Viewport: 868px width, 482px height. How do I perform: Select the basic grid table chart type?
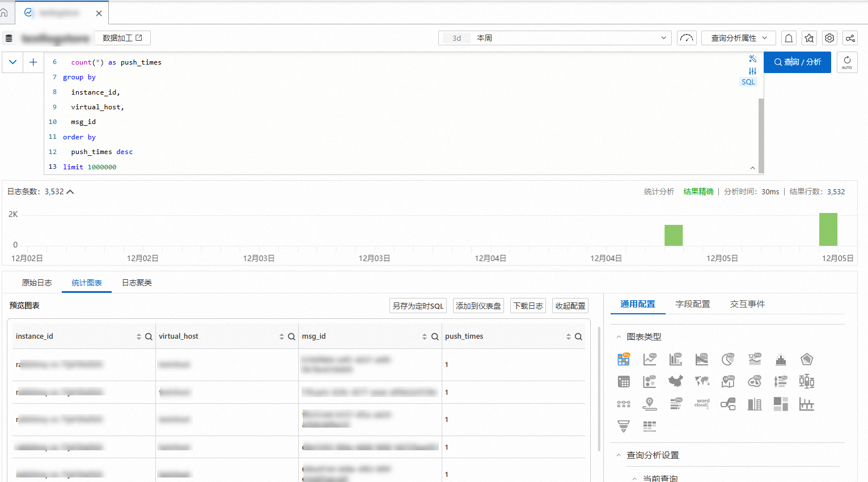tap(624, 382)
